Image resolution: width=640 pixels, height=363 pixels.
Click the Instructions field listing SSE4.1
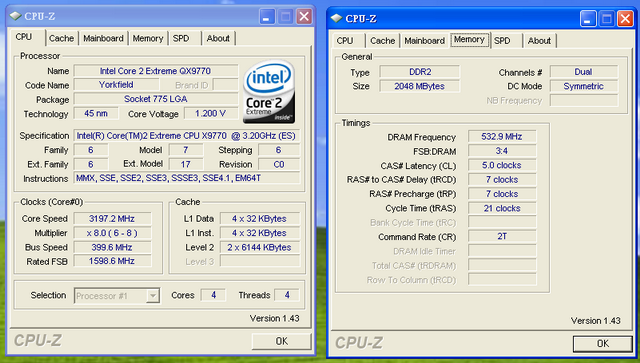point(186,178)
